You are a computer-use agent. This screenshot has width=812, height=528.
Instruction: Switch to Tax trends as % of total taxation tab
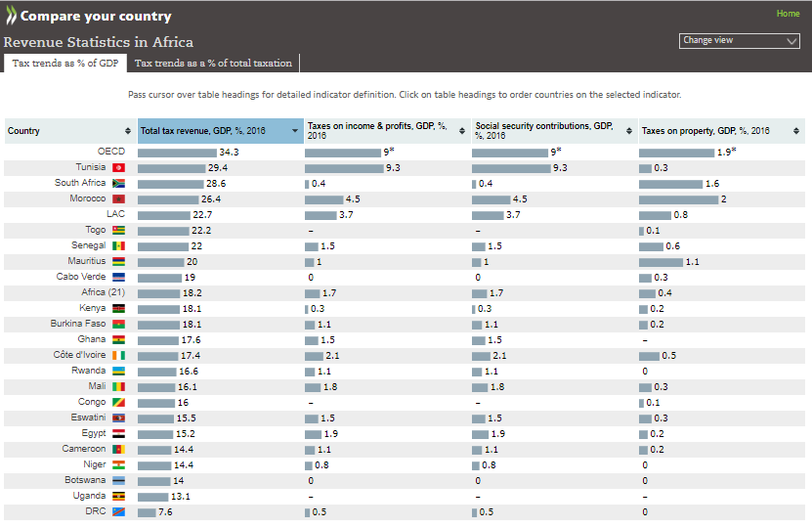point(213,64)
